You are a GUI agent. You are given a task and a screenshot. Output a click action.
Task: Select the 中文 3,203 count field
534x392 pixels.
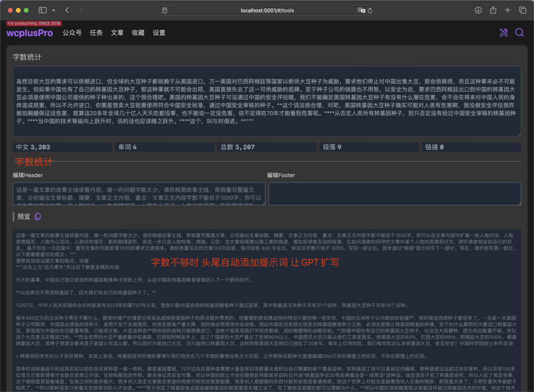point(62,147)
